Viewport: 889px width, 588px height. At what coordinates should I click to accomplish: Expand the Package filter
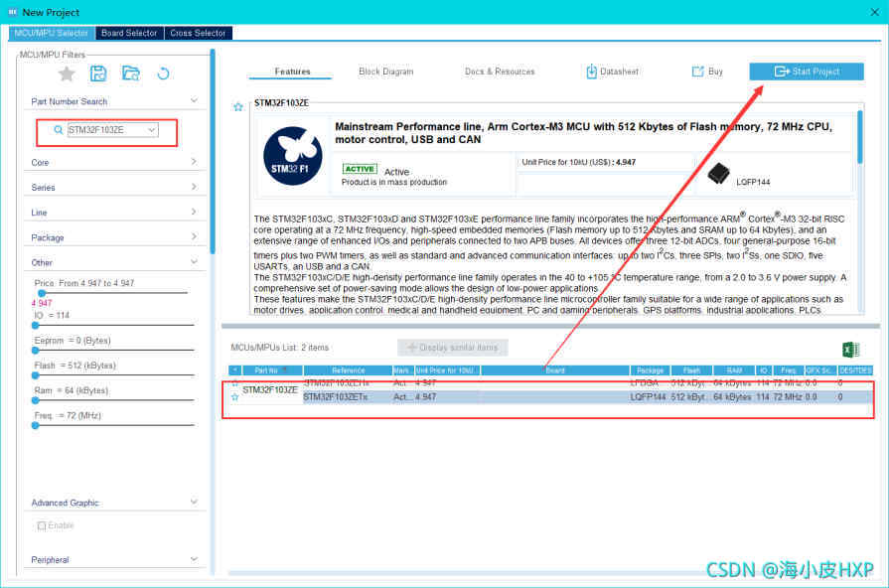pos(194,237)
